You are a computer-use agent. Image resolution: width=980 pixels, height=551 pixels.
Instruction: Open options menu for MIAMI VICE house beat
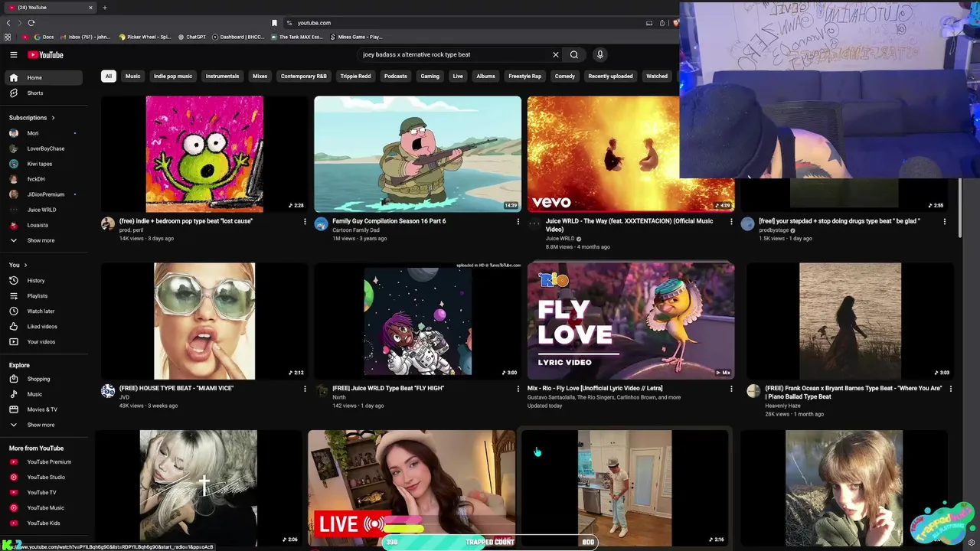(305, 389)
